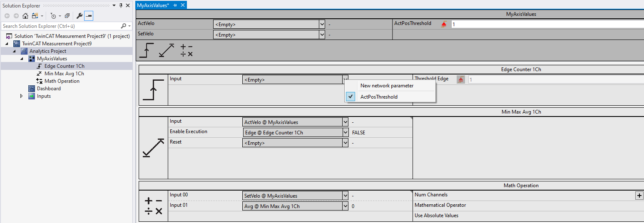Switch to the MyAxisValues* document tab
The image size is (644, 223).
(x=153, y=5)
